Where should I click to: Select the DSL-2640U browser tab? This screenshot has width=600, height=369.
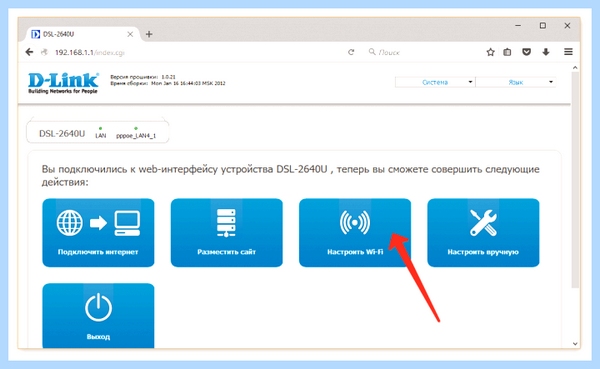pos(82,34)
